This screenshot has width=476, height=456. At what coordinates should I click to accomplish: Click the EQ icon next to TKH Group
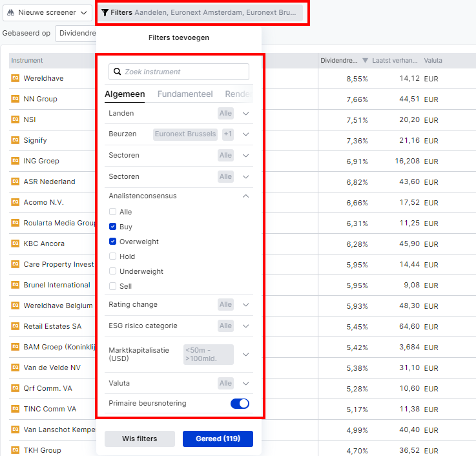[16, 450]
